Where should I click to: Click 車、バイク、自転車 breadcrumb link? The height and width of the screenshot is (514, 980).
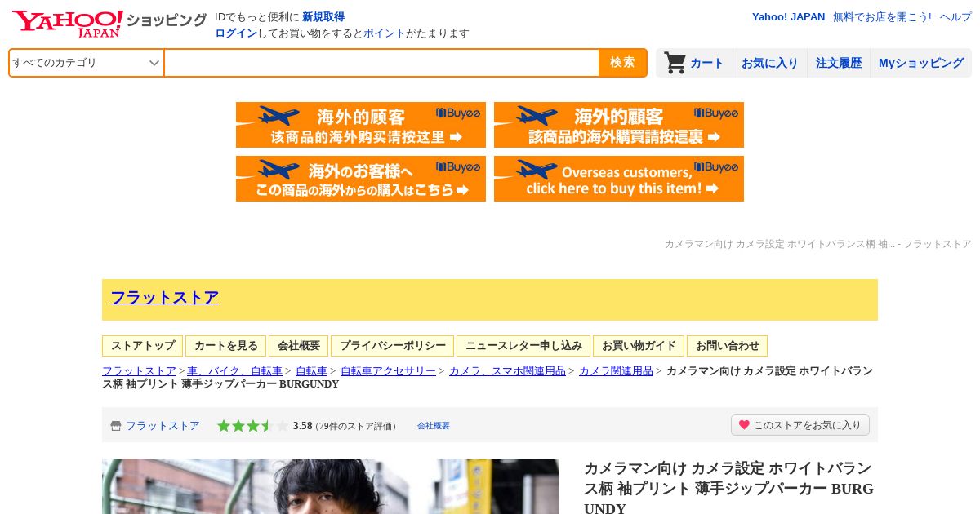tap(234, 371)
